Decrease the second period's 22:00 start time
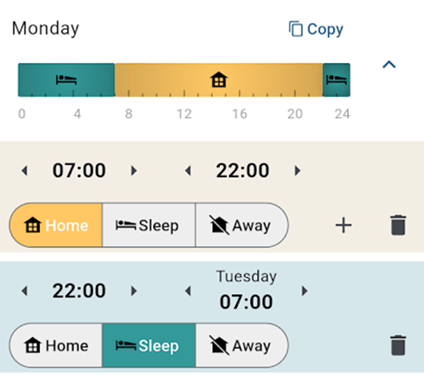424x376 pixels. coord(24,291)
